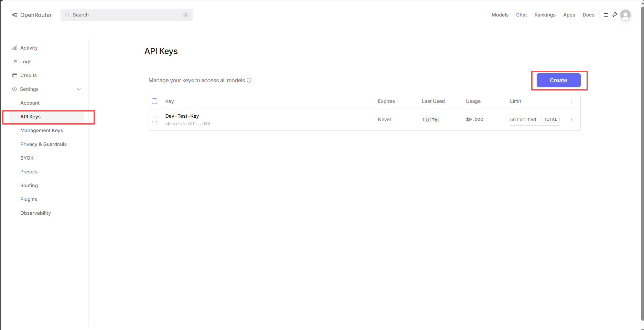Click the slash shortcut hint in search
Viewport: 644px width, 330px height.
(x=186, y=15)
